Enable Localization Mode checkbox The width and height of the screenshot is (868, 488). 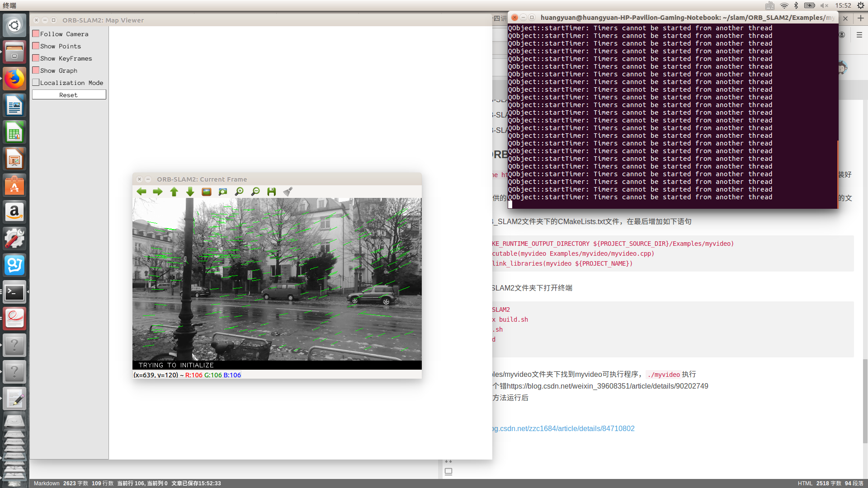tap(36, 82)
